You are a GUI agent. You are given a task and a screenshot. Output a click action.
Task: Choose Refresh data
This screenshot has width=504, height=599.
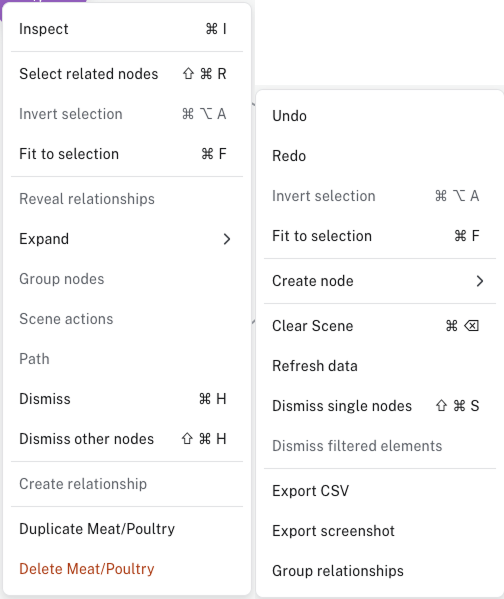click(x=380, y=366)
